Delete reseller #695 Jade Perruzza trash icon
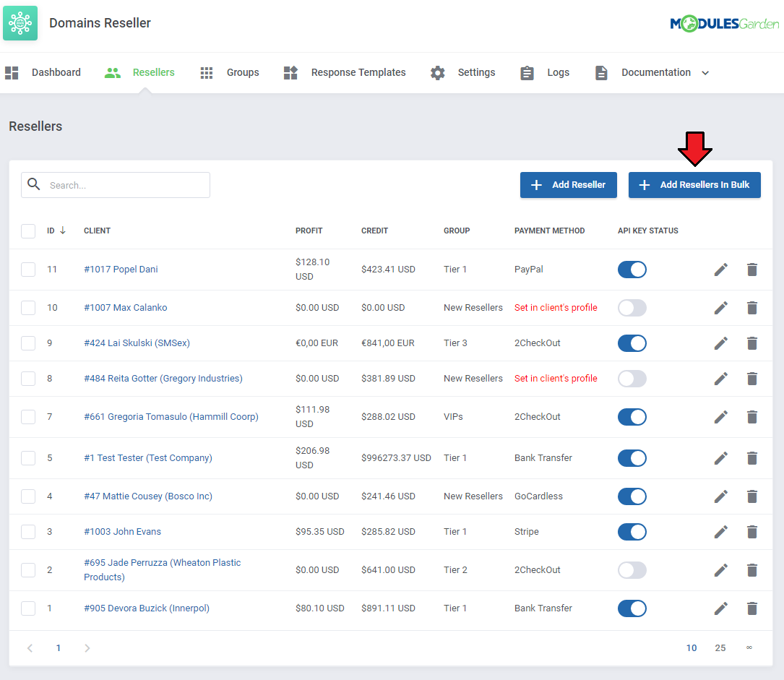 click(x=752, y=570)
